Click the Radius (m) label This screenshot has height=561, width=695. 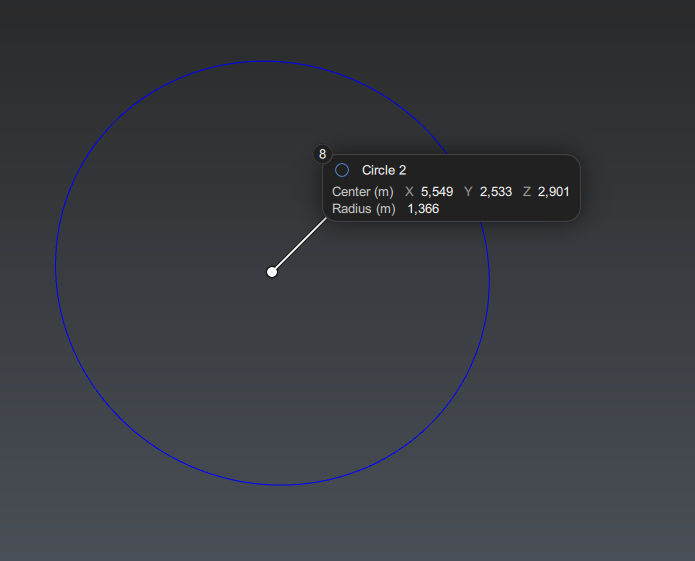pyautogui.click(x=364, y=208)
